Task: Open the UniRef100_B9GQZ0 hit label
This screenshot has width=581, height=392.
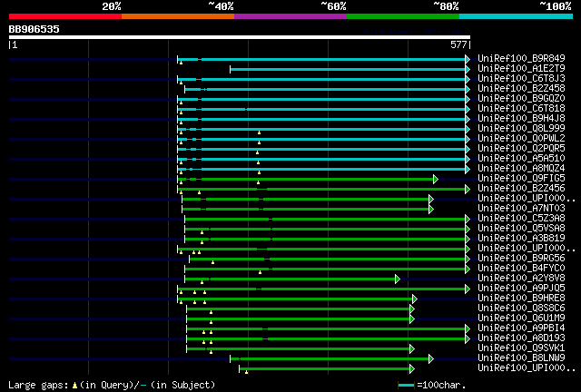Action: pos(521,99)
